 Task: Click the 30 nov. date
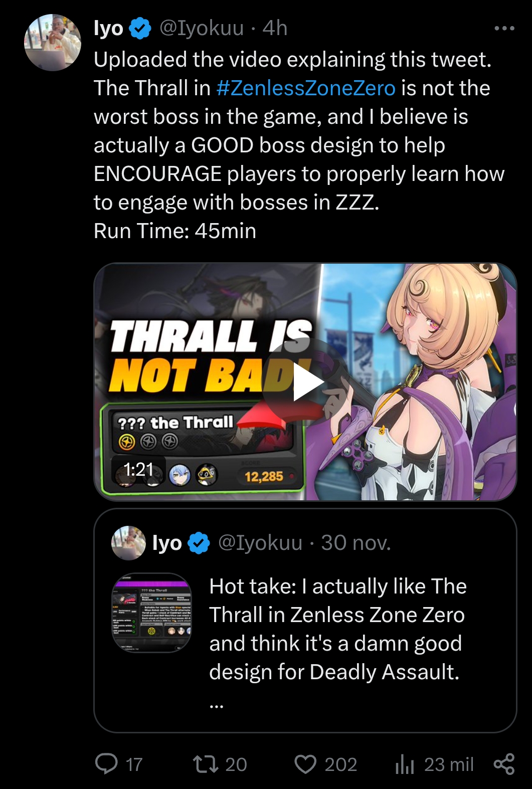click(356, 543)
